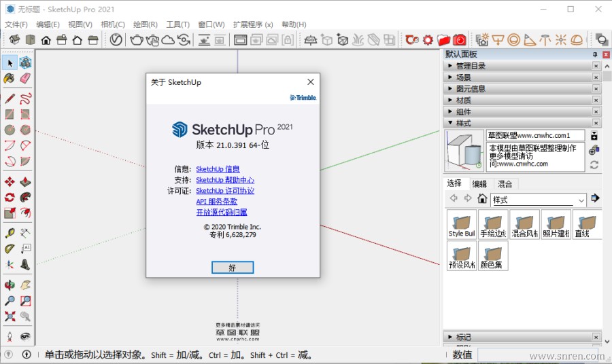Open the 帮助(H) menu
Screen dimensions: 612x364
(294, 24)
